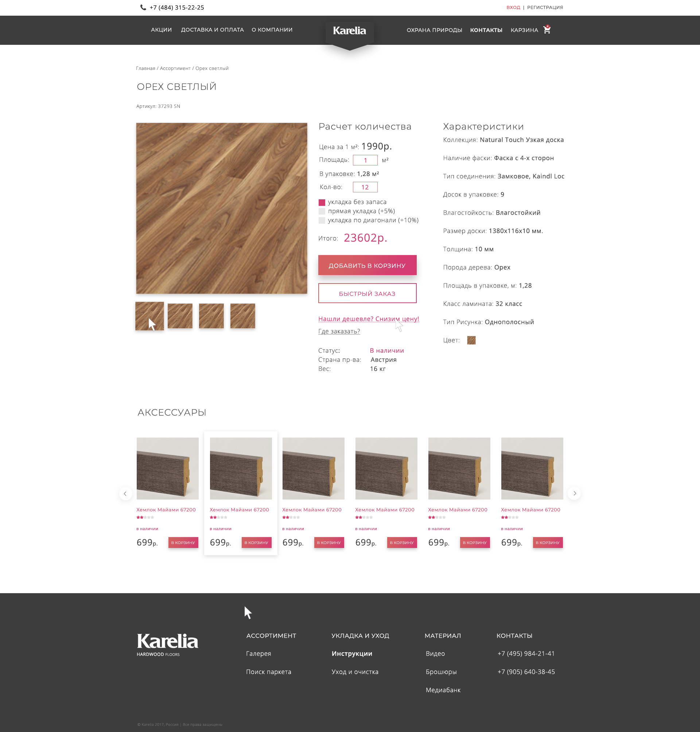Open the shopping cart icon
The width and height of the screenshot is (700, 732).
click(x=547, y=30)
